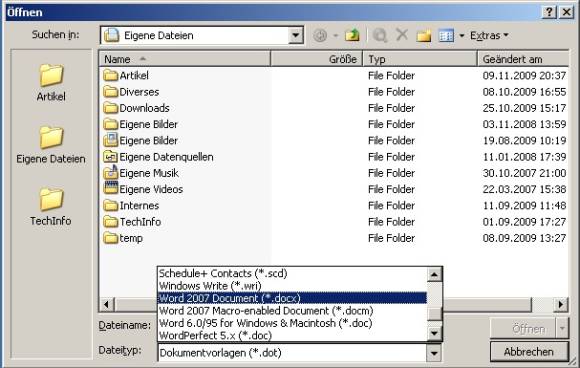The height and width of the screenshot is (368, 580).
Task: Sort by Geändert am column header
Action: tap(523, 59)
